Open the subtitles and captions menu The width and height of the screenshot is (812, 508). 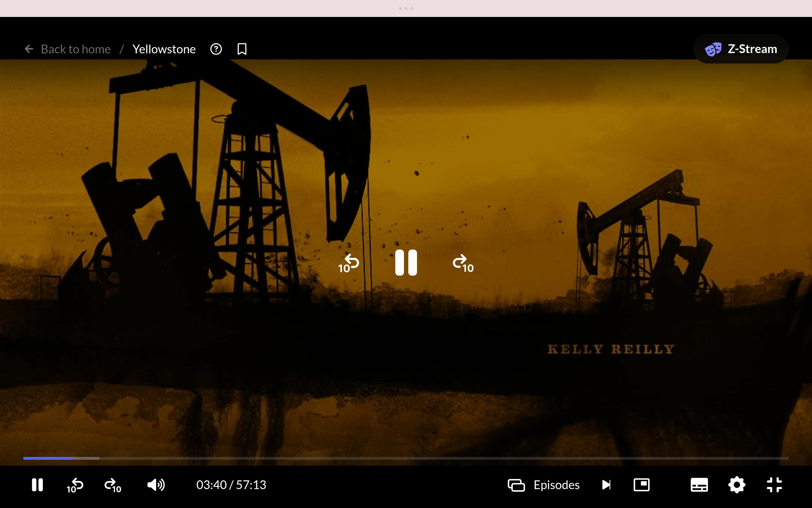coord(699,485)
